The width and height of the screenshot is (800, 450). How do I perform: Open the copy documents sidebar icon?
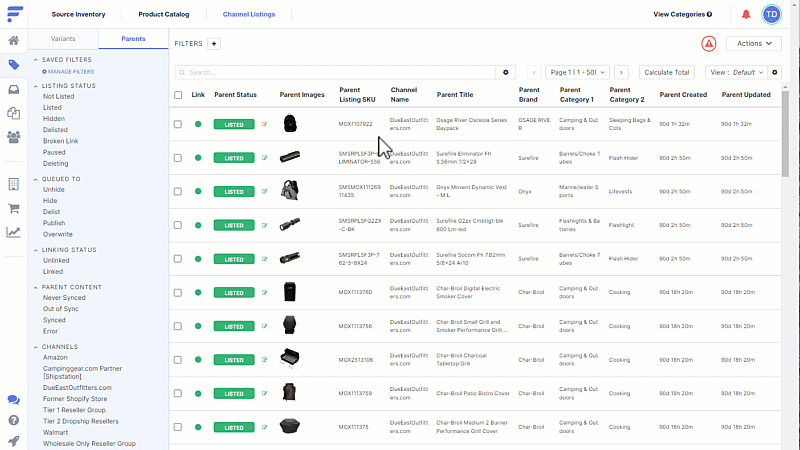click(14, 113)
